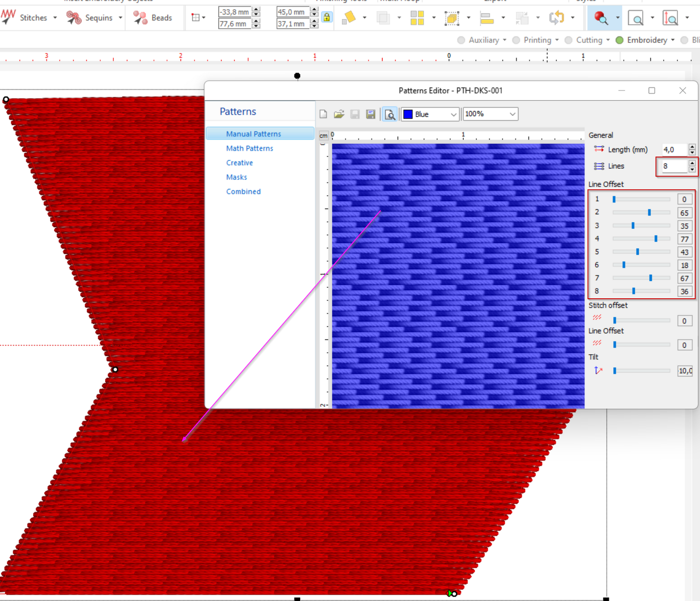Image resolution: width=700 pixels, height=601 pixels.
Task: Open the Creative patterns section
Action: coord(239,162)
